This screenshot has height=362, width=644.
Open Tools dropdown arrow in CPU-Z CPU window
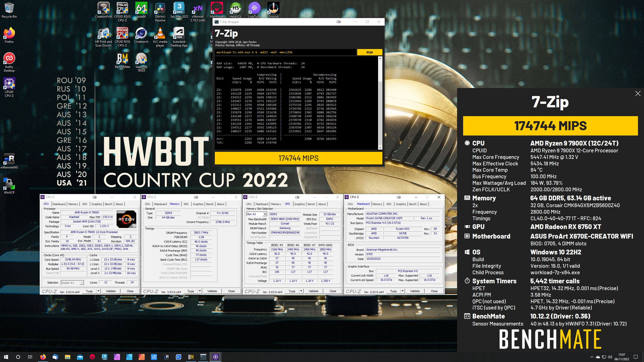(x=99, y=291)
